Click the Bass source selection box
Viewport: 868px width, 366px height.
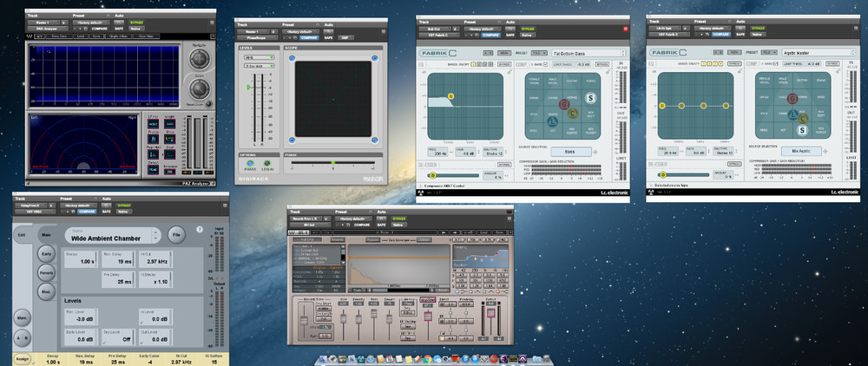click(x=571, y=152)
